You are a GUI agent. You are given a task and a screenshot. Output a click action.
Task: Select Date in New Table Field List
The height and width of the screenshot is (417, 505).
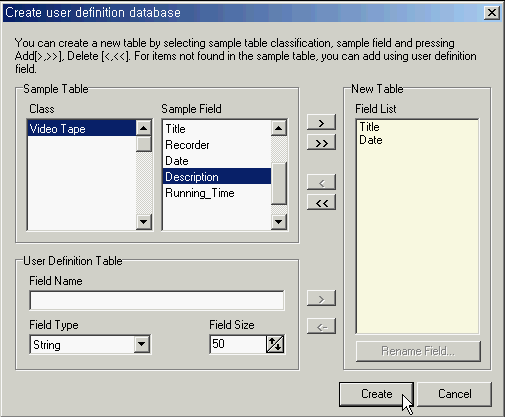coord(371,140)
